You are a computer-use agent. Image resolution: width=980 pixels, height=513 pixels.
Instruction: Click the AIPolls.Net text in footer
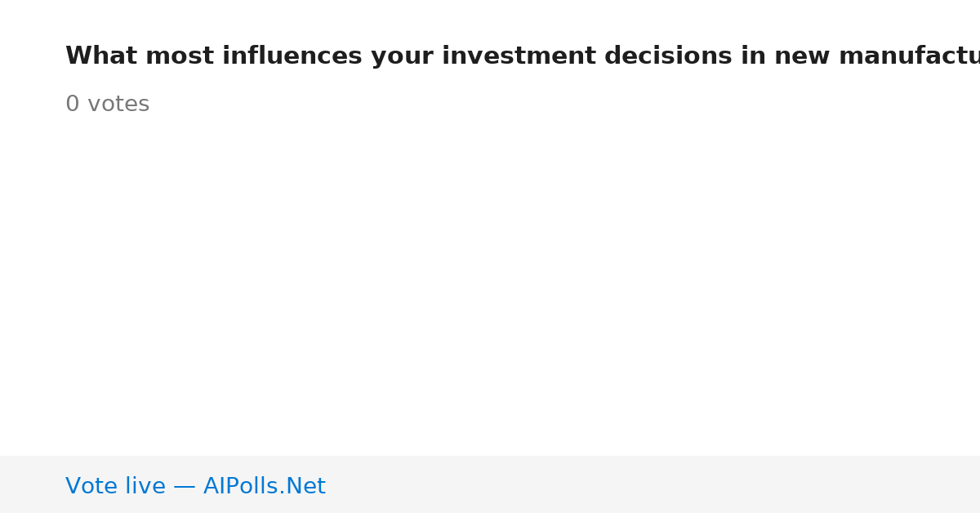[x=264, y=486]
